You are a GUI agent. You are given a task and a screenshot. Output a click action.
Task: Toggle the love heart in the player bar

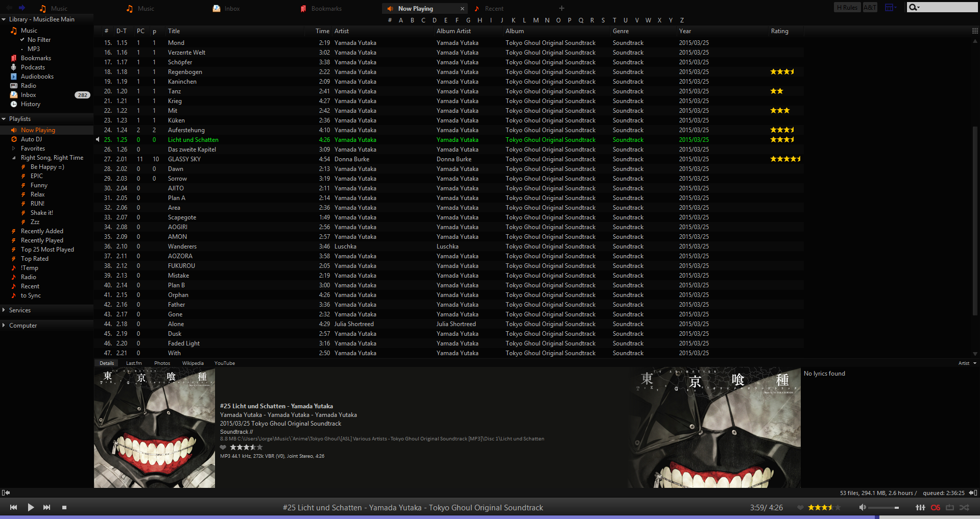(x=800, y=507)
